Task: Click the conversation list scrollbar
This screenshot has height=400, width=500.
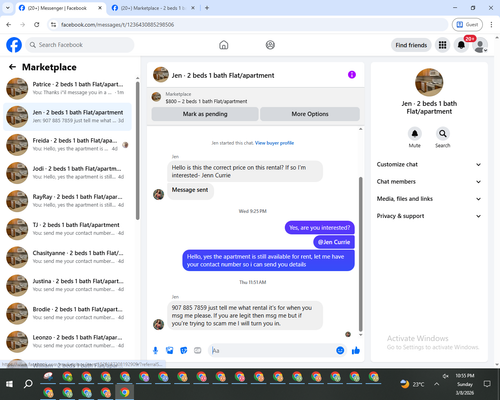Action: point(137,151)
